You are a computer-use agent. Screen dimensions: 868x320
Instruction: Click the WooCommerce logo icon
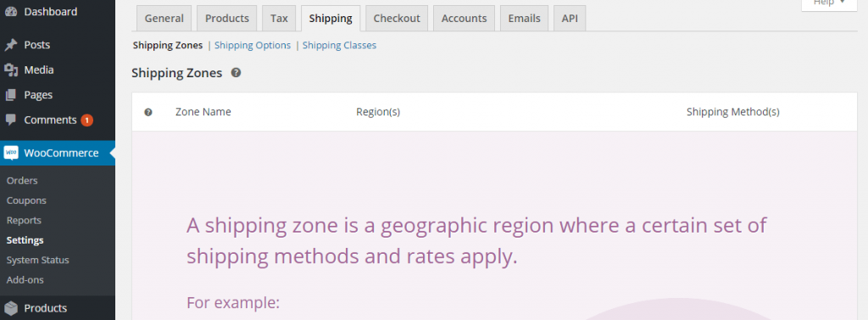coord(11,153)
